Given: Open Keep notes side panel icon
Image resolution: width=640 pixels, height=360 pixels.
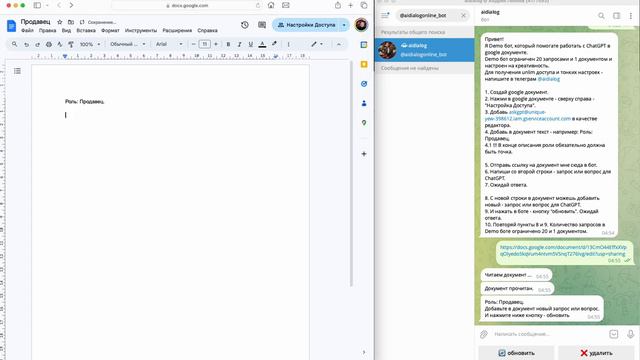Looking at the screenshot, I should coord(364,64).
